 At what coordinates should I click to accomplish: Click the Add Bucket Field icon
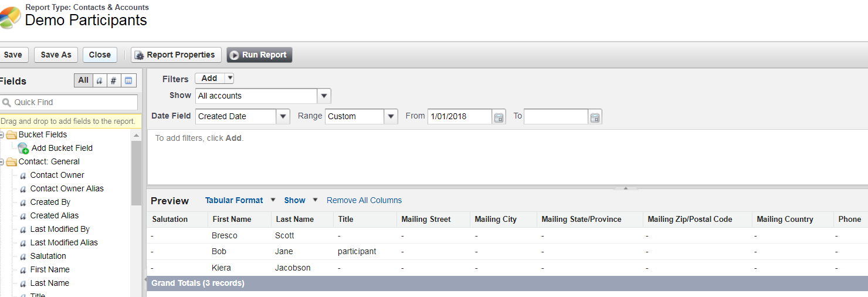point(23,148)
